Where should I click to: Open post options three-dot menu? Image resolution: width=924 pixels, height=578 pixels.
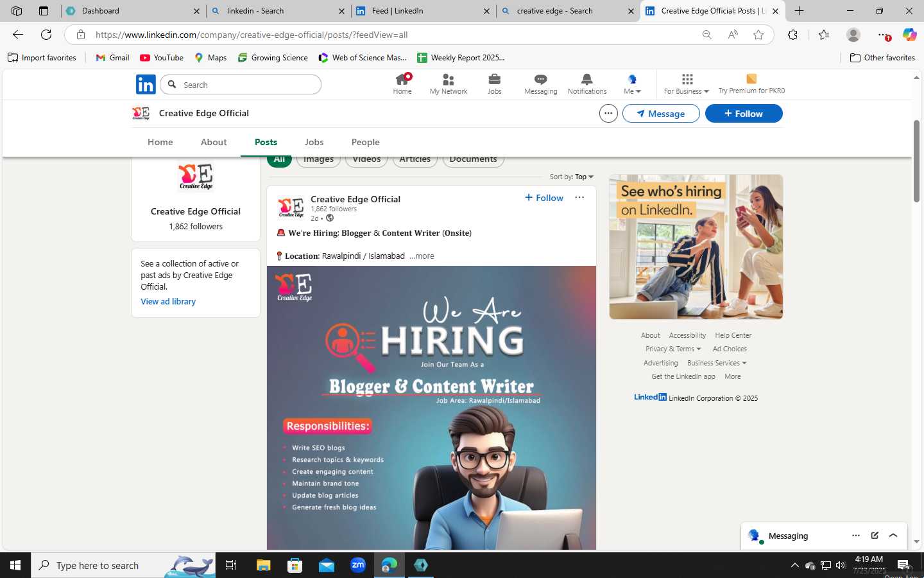click(x=579, y=198)
